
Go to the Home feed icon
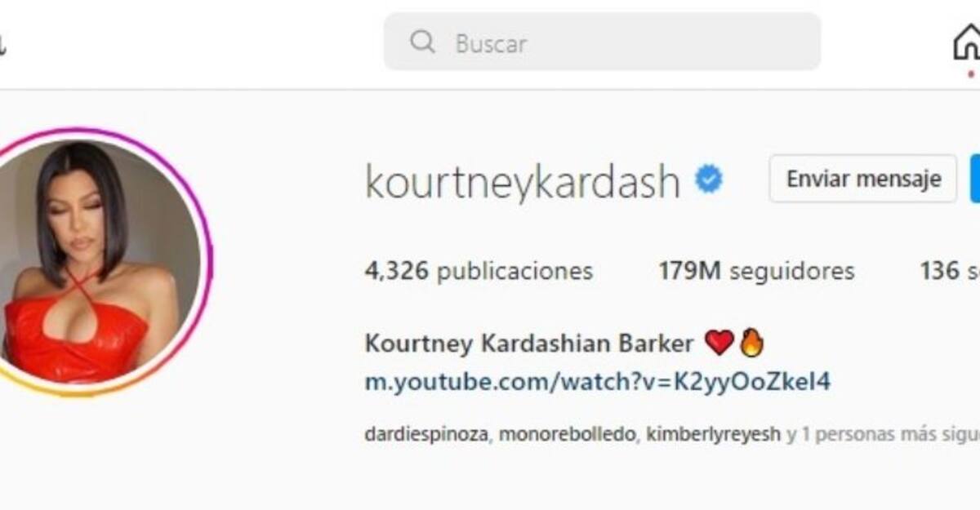pos(967,42)
